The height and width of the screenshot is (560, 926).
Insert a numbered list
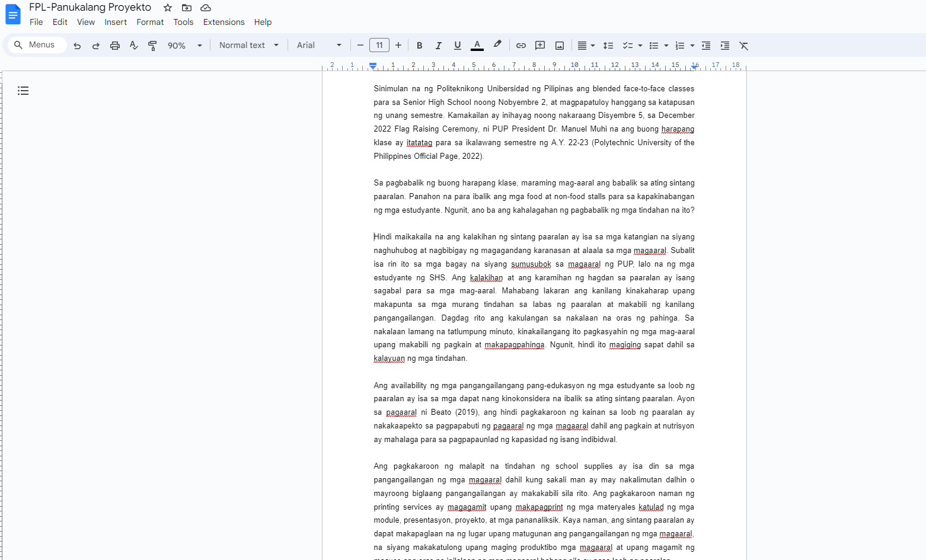[x=680, y=46]
